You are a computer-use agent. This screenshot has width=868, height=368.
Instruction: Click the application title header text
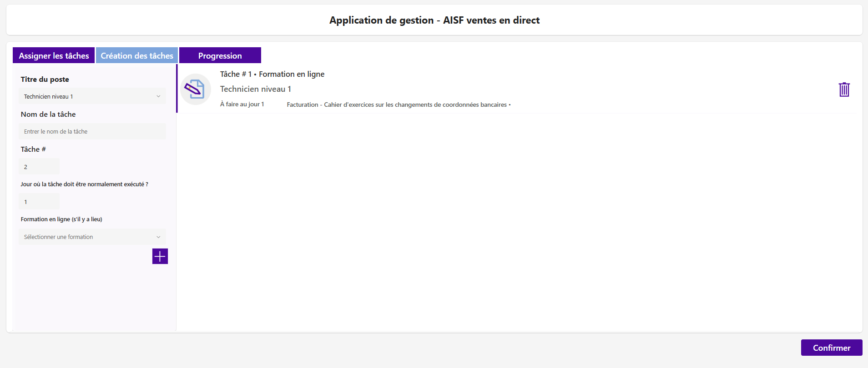(434, 20)
